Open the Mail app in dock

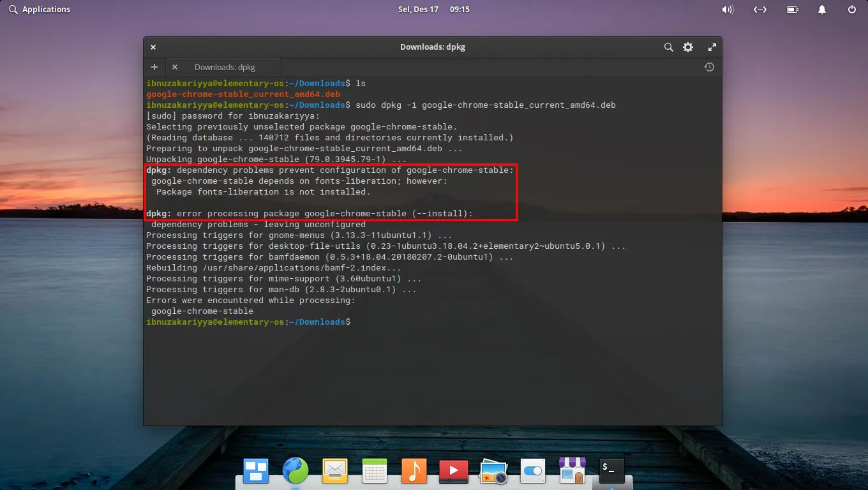[335, 471]
